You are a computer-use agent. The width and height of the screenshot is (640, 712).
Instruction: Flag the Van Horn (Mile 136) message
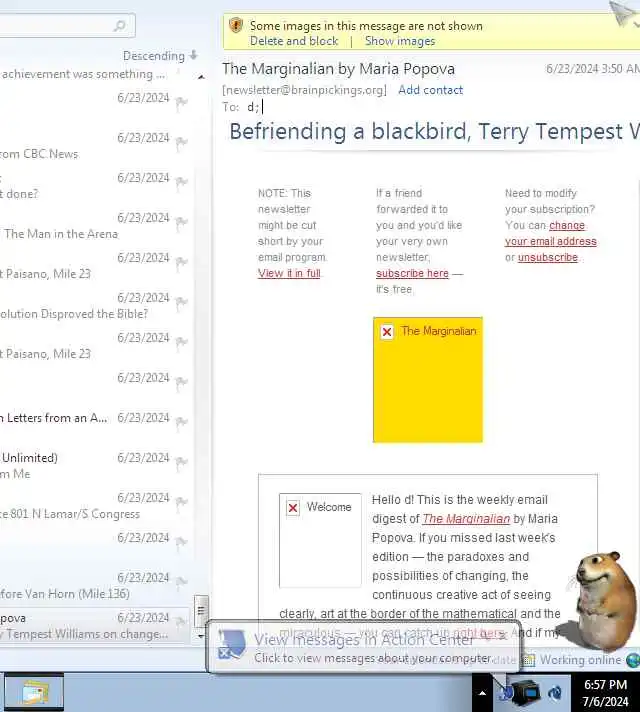[181, 583]
